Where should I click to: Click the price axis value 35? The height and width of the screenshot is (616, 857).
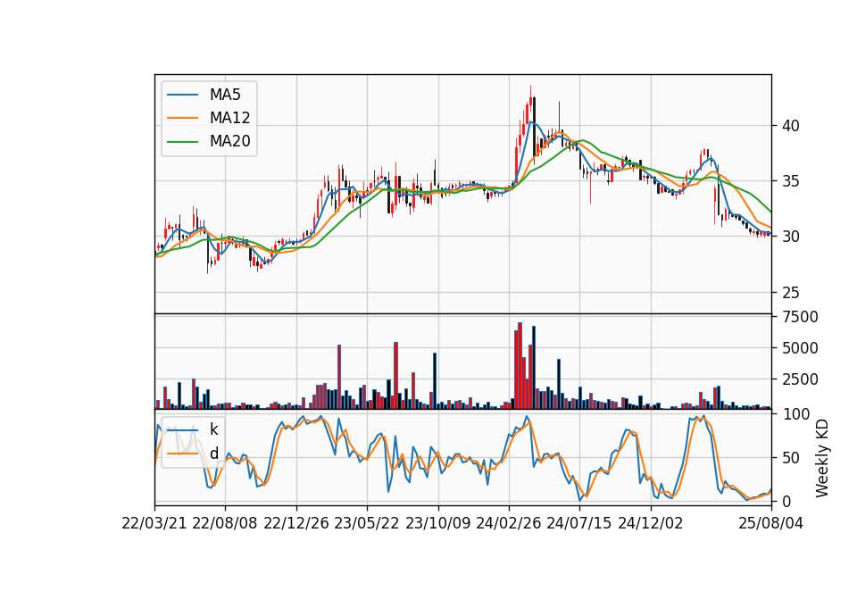tap(791, 181)
